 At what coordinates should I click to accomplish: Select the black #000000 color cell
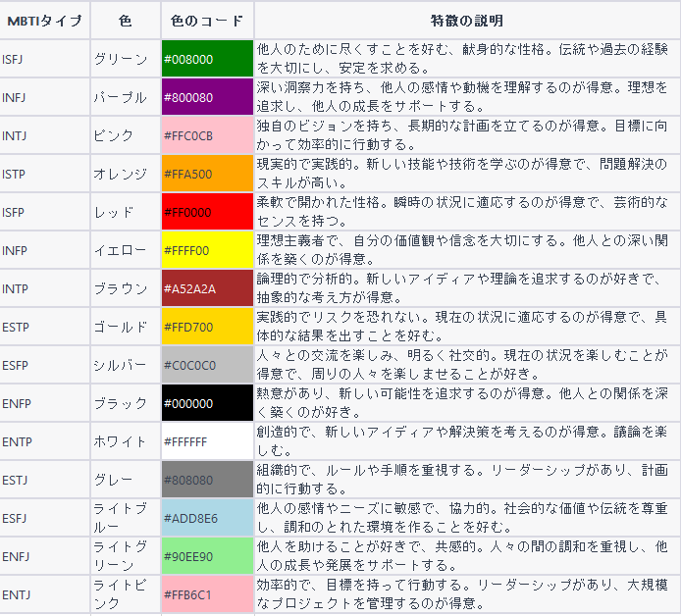[207, 403]
